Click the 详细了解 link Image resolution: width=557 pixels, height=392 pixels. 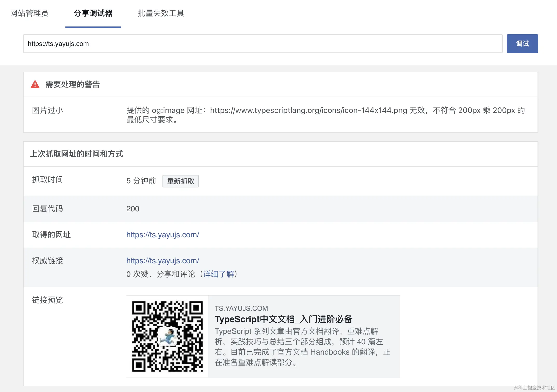tap(218, 274)
